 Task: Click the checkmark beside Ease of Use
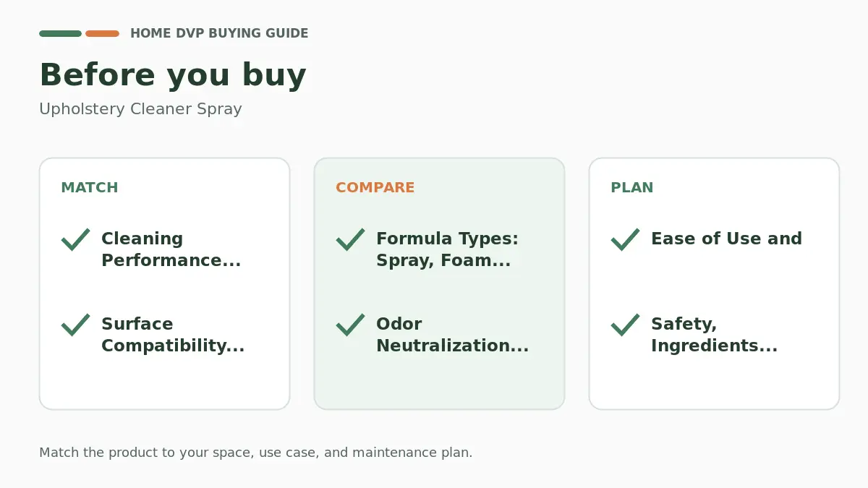[626, 239]
